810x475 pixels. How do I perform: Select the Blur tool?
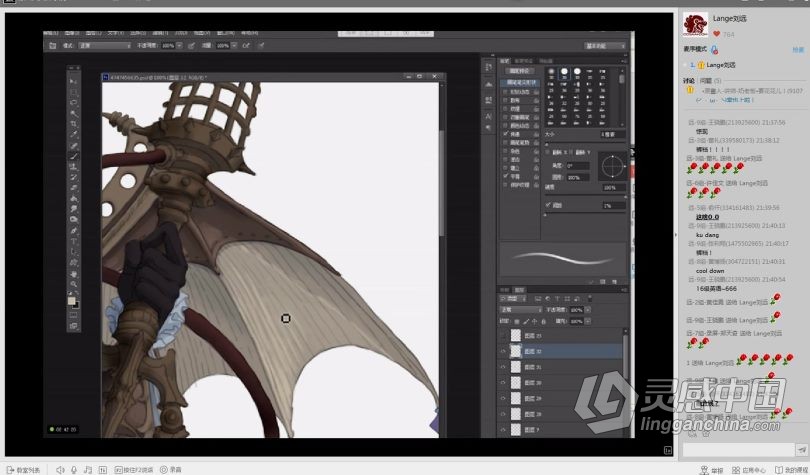(73, 209)
